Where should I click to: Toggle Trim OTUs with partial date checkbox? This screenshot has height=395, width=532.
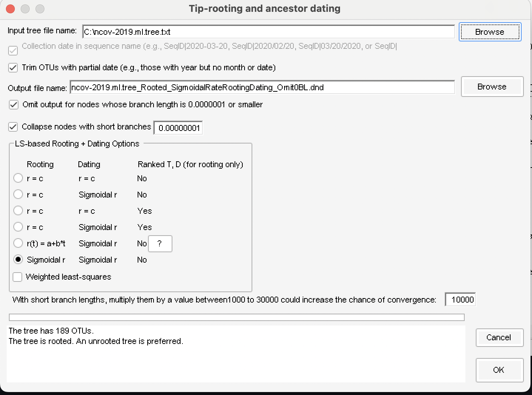[13, 68]
